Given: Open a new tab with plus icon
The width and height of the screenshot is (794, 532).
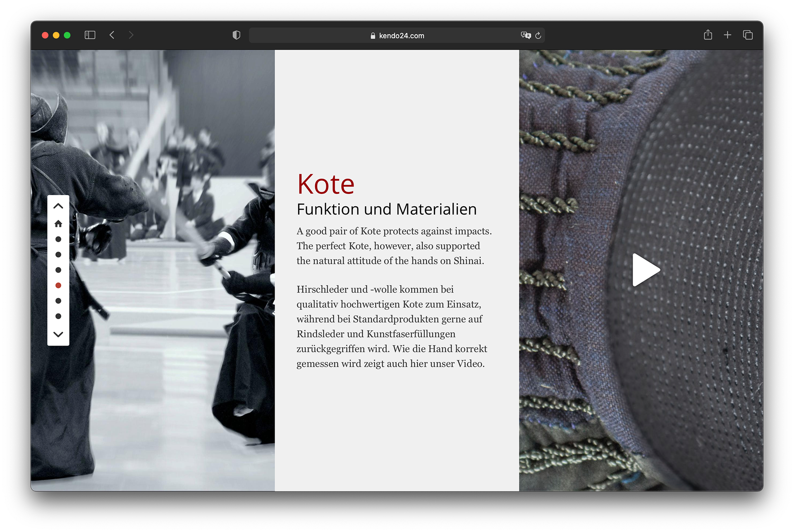Looking at the screenshot, I should 727,35.
